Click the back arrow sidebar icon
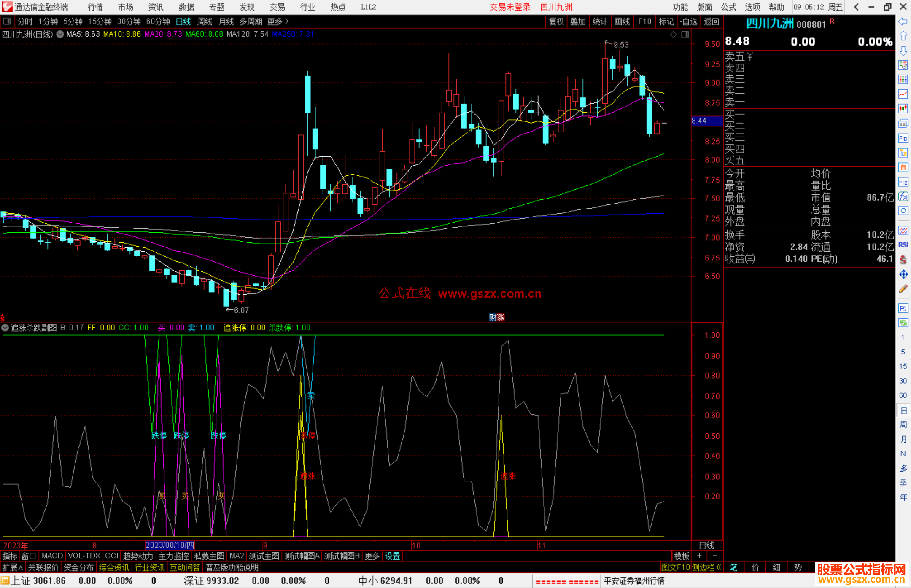The height and width of the screenshot is (588, 911). point(903,21)
